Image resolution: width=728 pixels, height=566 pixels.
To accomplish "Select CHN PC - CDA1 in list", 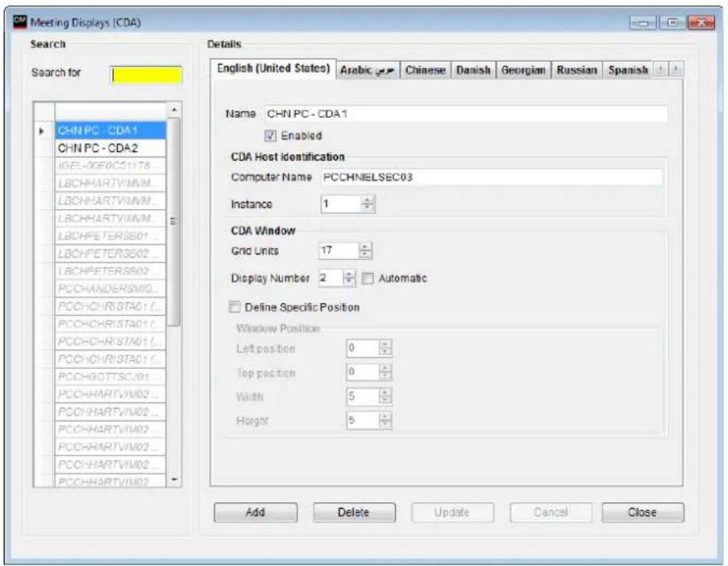I will pos(110,130).
